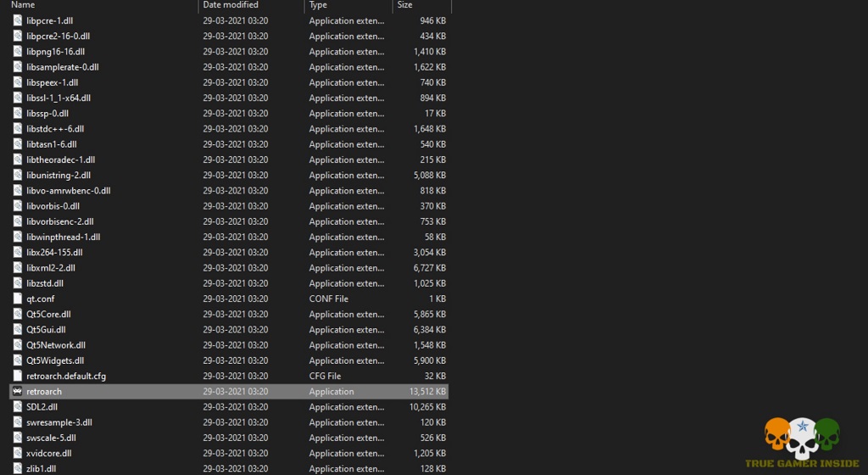Viewport: 868px width, 475px height.
Task: Sort by Type column header
Action: point(319,5)
